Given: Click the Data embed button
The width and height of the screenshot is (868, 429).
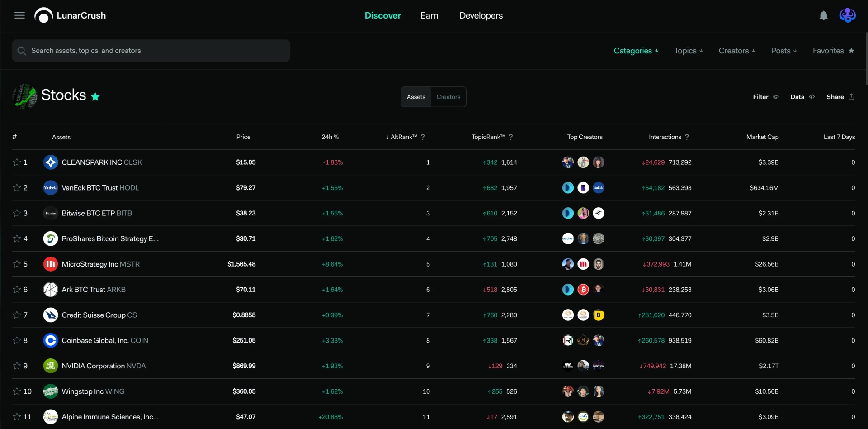Looking at the screenshot, I should [x=802, y=97].
